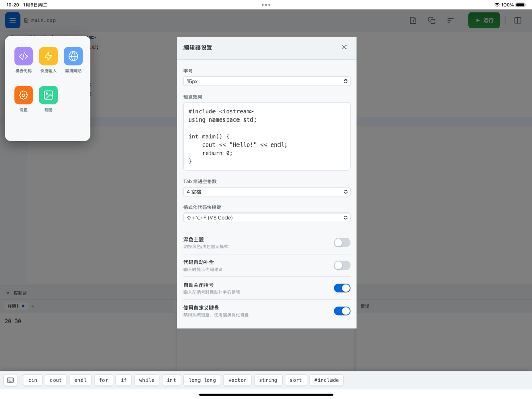Open the hamburger menu top left
This screenshot has width=532, height=399.
click(12, 20)
